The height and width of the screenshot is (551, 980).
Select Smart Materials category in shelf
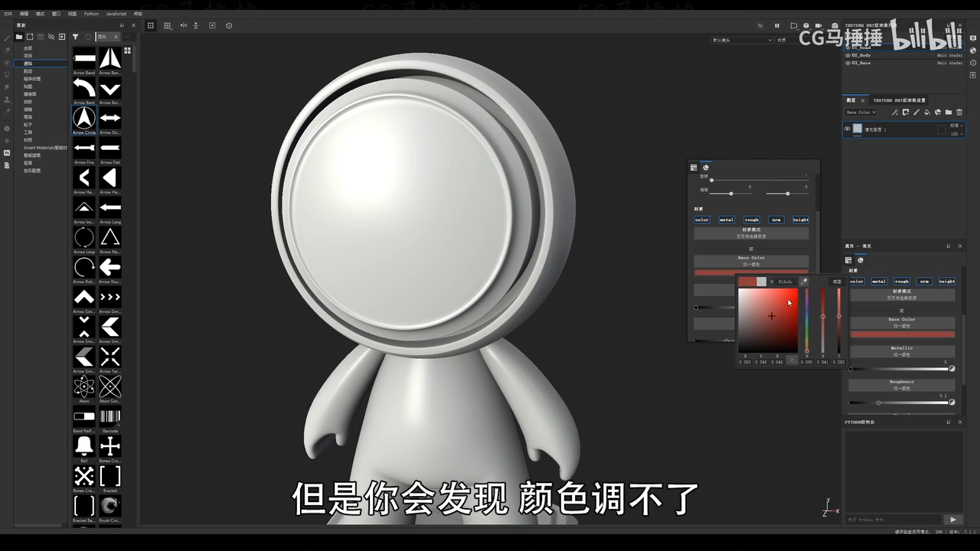(x=44, y=148)
